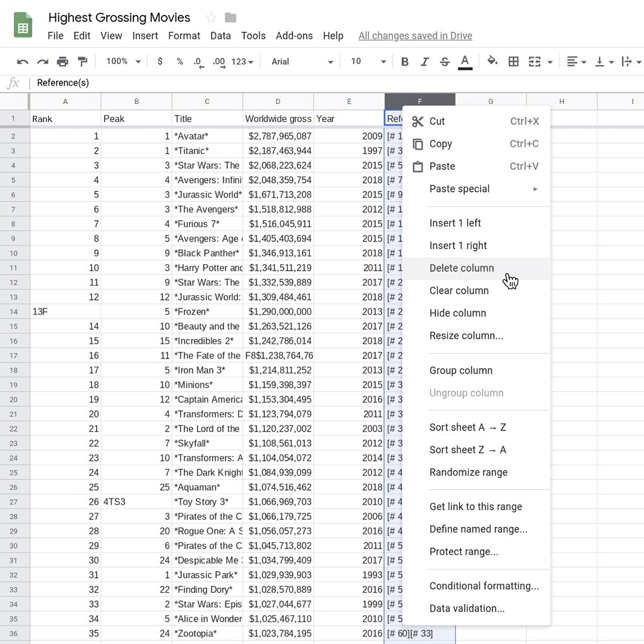The image size is (644, 644).
Task: Open Conditional formatting...
Action: click(x=476, y=586)
